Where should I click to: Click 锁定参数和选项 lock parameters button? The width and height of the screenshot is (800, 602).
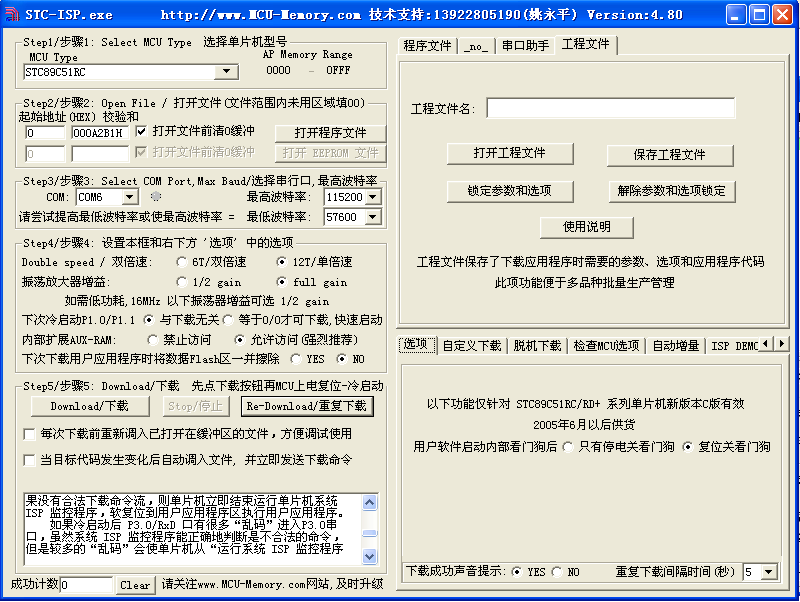pyautogui.click(x=510, y=191)
